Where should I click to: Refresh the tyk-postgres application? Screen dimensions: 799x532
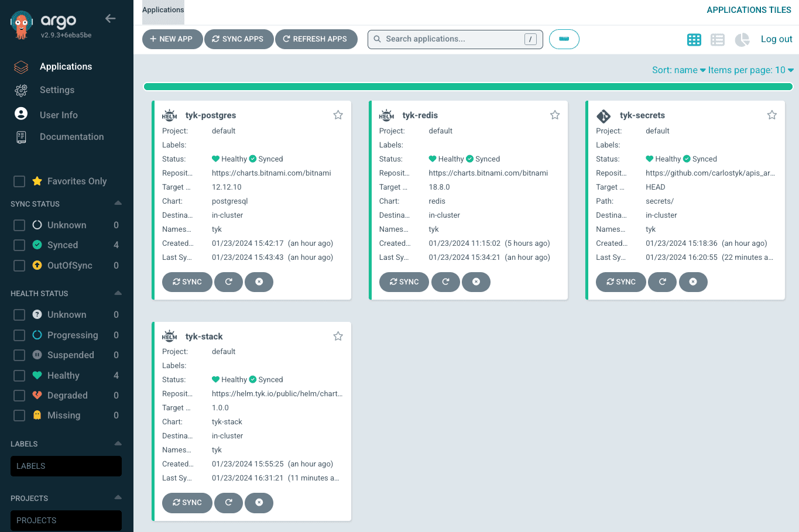click(228, 282)
